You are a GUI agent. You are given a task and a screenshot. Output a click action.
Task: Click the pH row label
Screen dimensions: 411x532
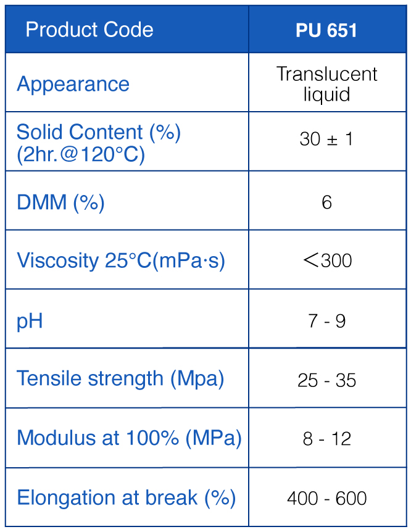[30, 322]
